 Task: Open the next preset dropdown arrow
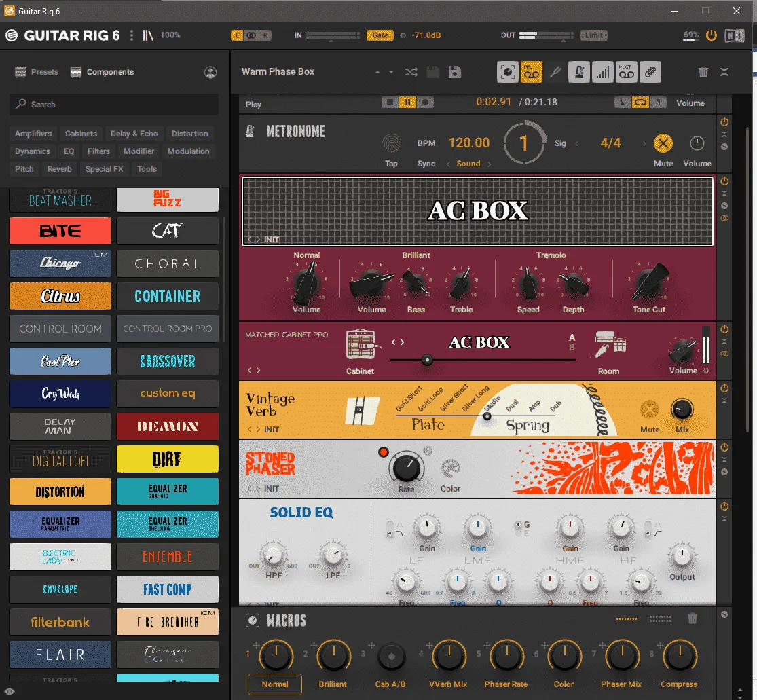pos(391,73)
